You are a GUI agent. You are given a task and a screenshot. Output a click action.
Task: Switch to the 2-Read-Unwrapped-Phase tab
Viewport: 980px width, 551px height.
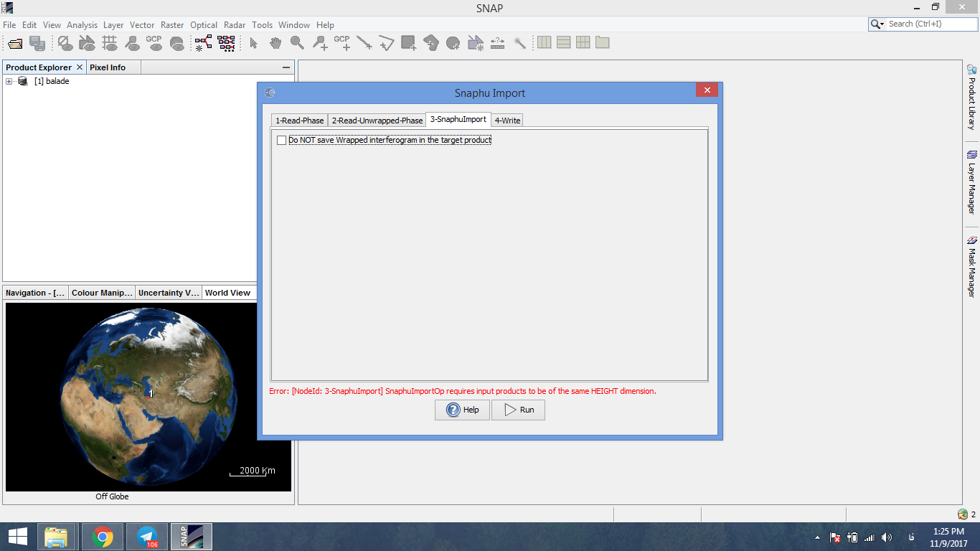click(x=377, y=121)
